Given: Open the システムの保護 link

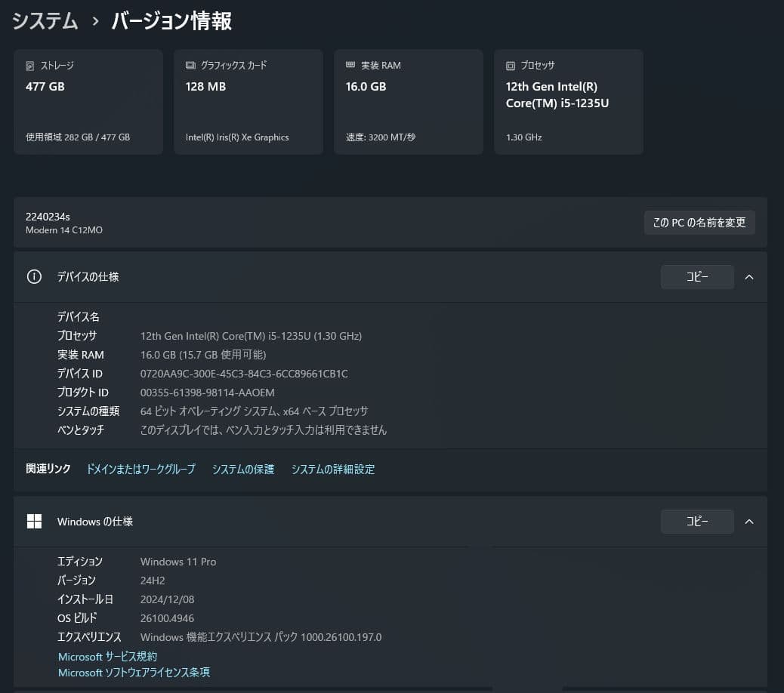Looking at the screenshot, I should (x=242, y=469).
